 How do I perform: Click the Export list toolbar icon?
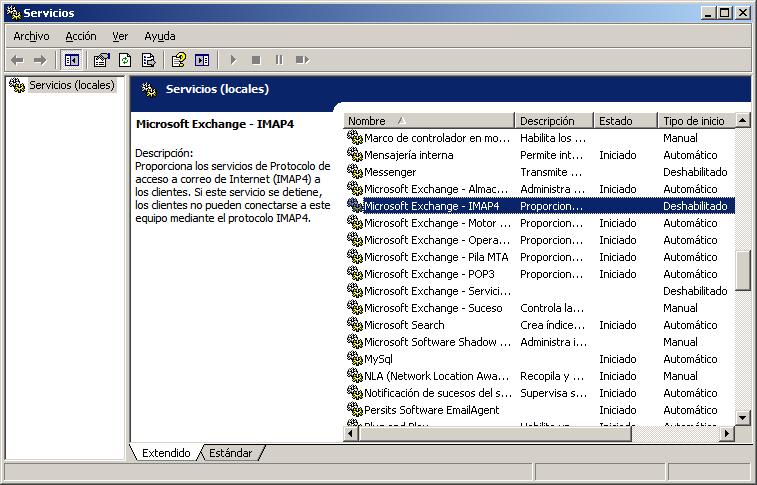click(x=148, y=60)
